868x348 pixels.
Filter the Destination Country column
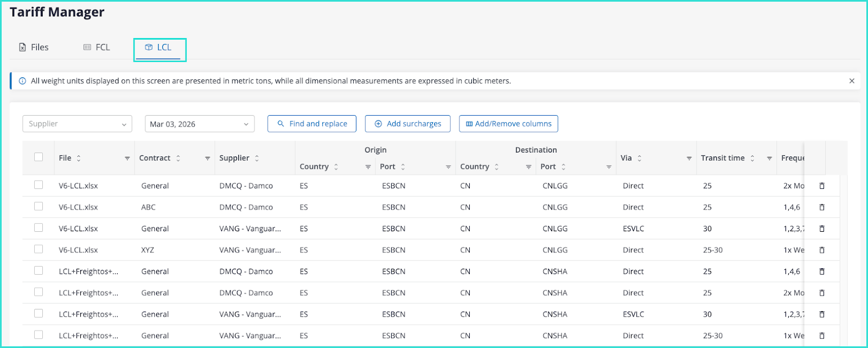click(528, 167)
